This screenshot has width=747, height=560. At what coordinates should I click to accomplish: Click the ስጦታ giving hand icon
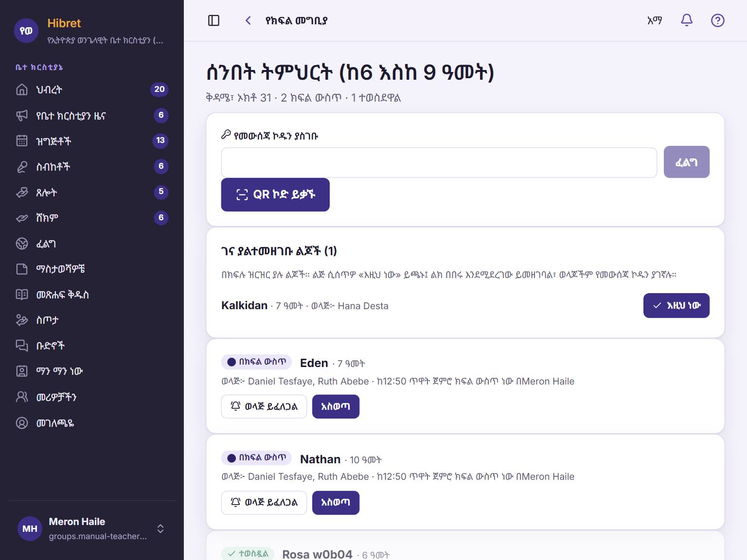coord(22,320)
